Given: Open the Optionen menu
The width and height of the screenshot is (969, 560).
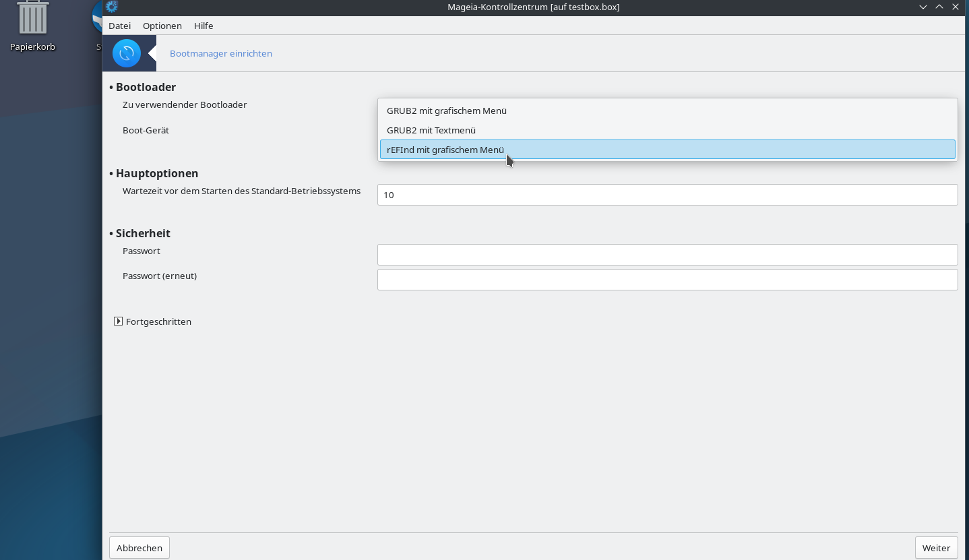Looking at the screenshot, I should (x=162, y=26).
